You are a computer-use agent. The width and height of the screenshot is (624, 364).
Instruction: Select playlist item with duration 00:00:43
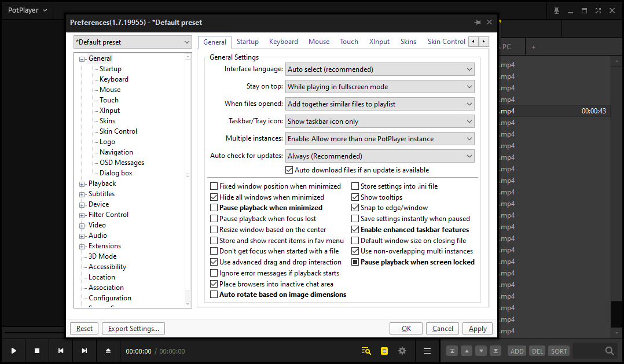554,111
